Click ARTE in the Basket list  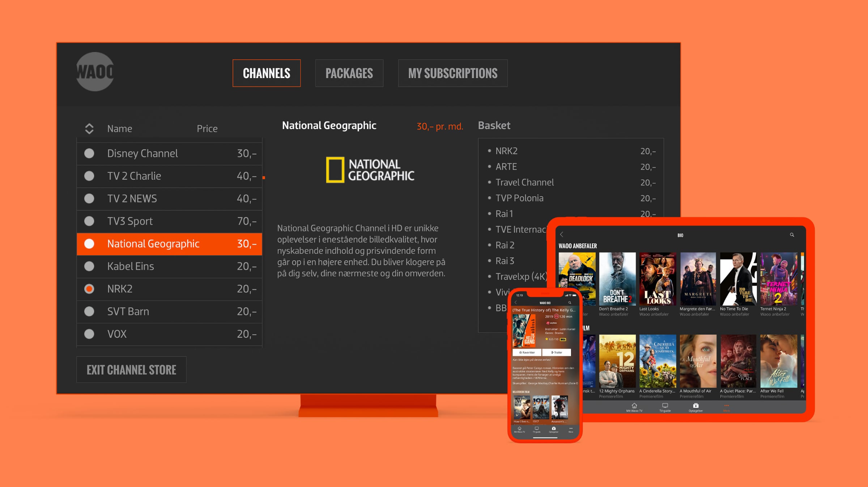506,167
